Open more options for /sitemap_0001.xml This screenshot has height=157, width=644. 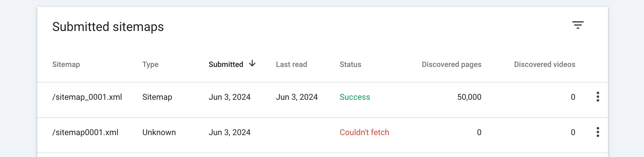(x=598, y=97)
